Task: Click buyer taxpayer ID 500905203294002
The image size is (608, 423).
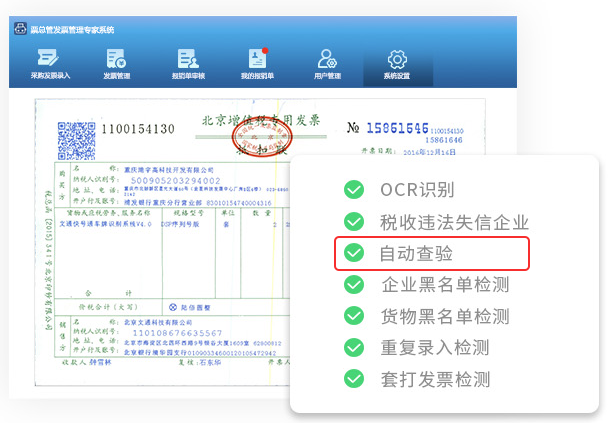Action: pos(176,181)
